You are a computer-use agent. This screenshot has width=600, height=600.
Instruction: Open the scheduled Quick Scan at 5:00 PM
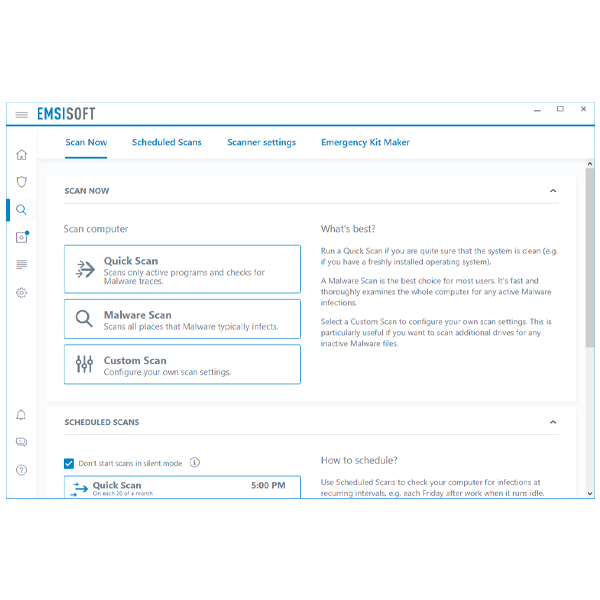click(183, 487)
